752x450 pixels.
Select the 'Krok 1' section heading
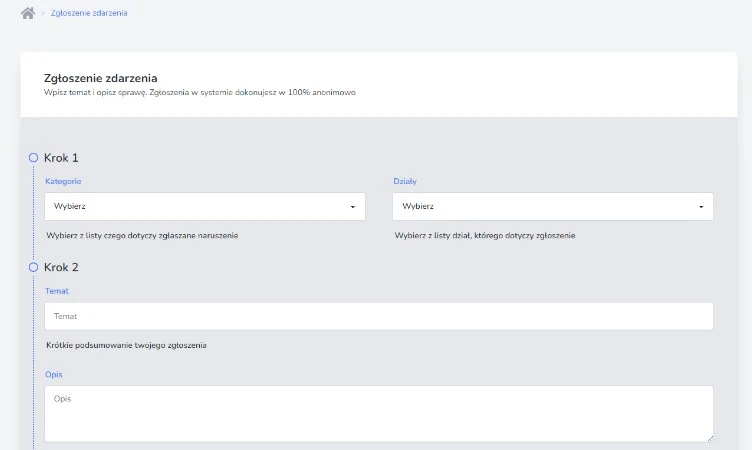(61, 158)
